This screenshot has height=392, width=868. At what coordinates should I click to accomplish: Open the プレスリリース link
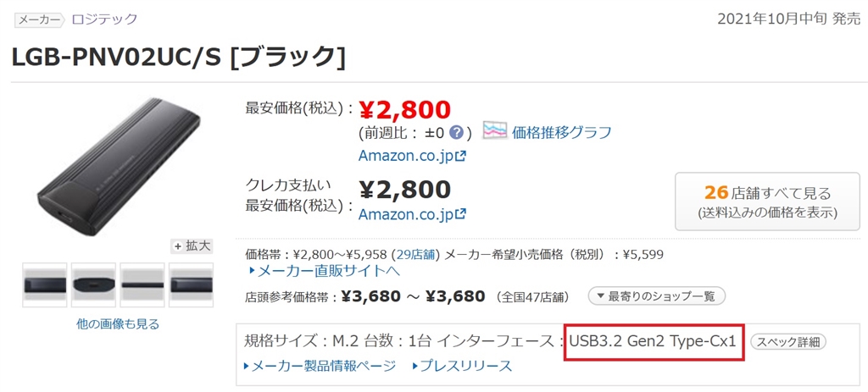pyautogui.click(x=463, y=366)
